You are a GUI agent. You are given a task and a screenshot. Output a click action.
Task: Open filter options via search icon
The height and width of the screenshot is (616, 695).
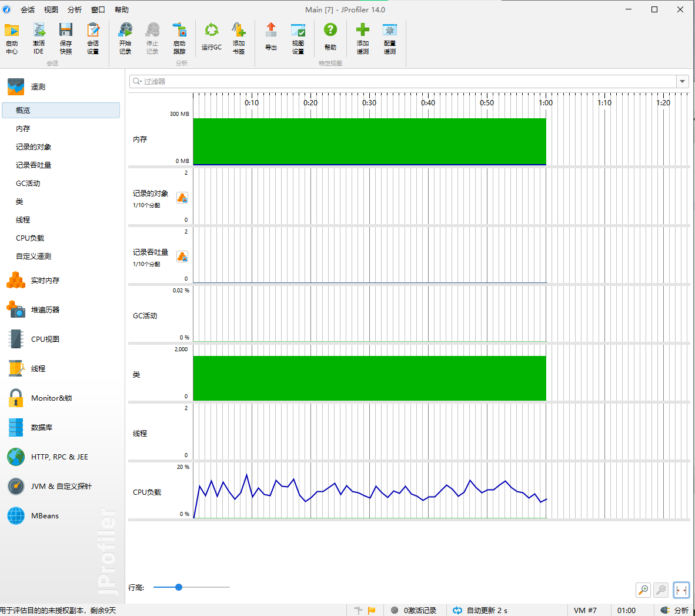(x=137, y=82)
